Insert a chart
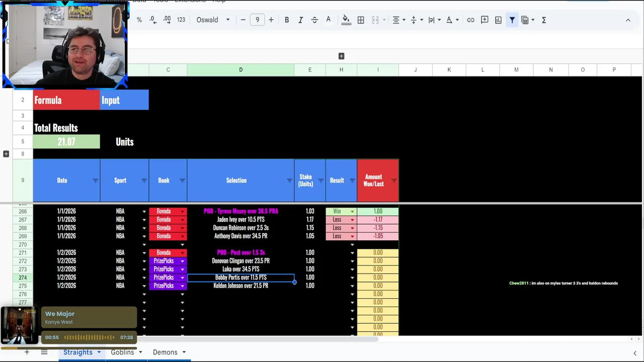644x362 pixels. click(x=498, y=20)
